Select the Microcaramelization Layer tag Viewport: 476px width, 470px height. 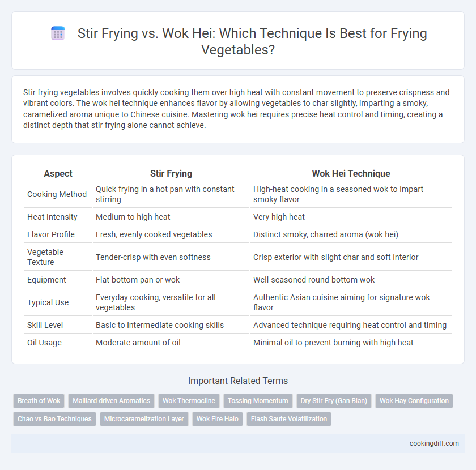coord(144,419)
